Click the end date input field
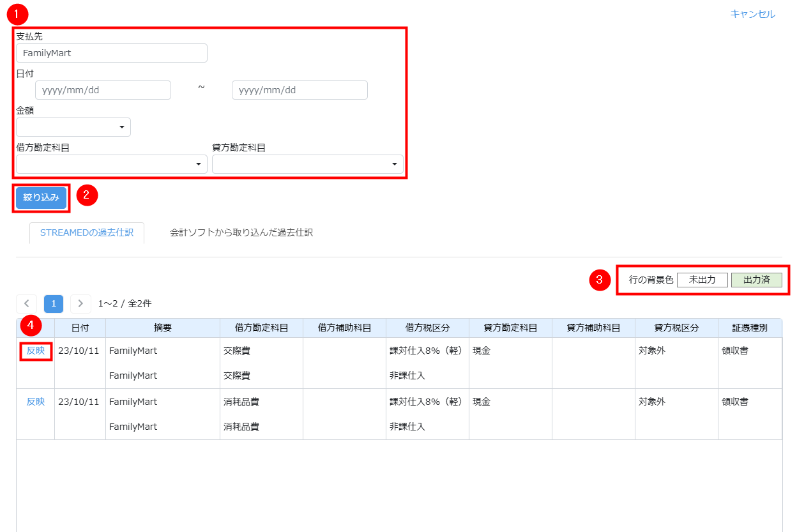 click(x=300, y=90)
